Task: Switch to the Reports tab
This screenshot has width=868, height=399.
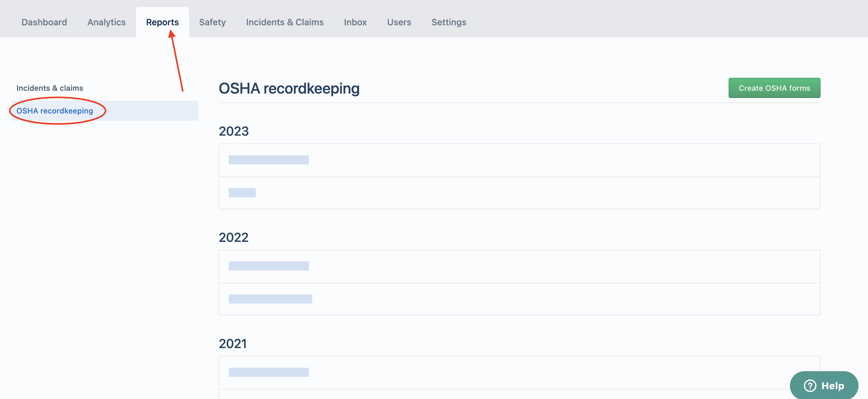Action: (x=162, y=22)
